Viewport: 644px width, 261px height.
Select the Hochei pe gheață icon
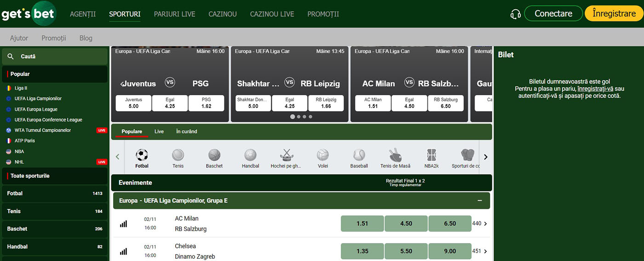(x=287, y=155)
